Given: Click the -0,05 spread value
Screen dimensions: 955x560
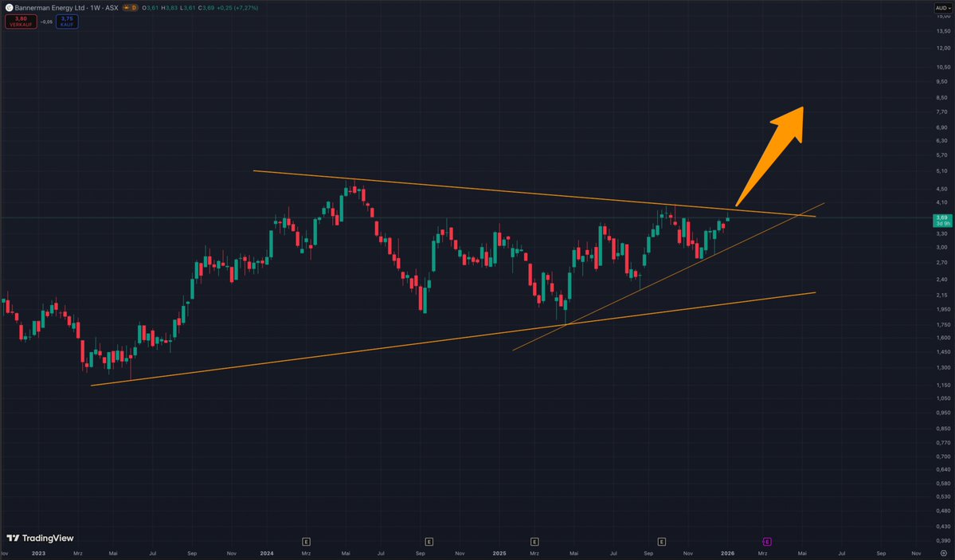Looking at the screenshot, I should coord(46,22).
